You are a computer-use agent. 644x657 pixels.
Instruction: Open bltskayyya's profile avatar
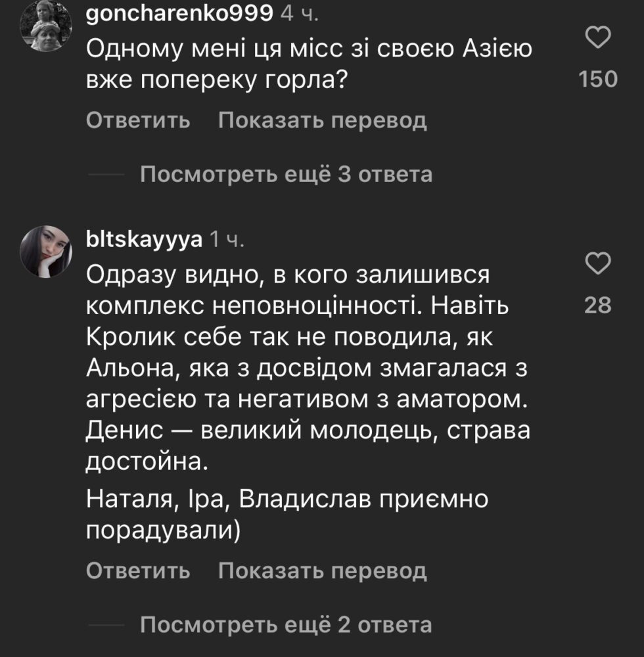click(47, 250)
